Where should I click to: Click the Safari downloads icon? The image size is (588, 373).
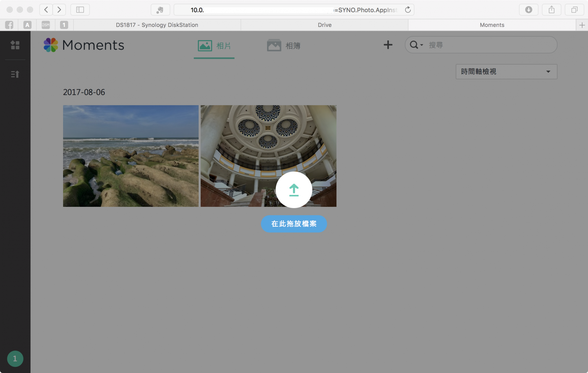[x=529, y=10]
